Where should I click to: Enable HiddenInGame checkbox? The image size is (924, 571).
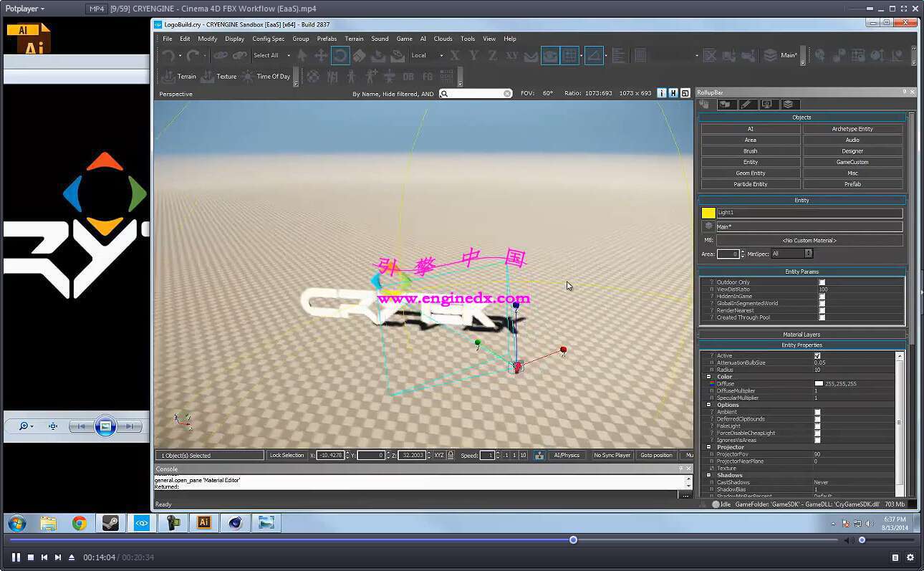(x=822, y=296)
